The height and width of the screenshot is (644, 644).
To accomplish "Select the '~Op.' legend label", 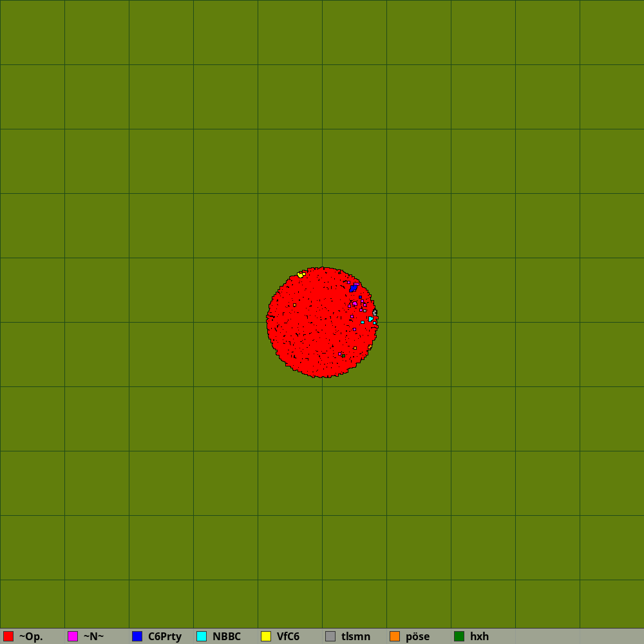I will tap(31, 636).
